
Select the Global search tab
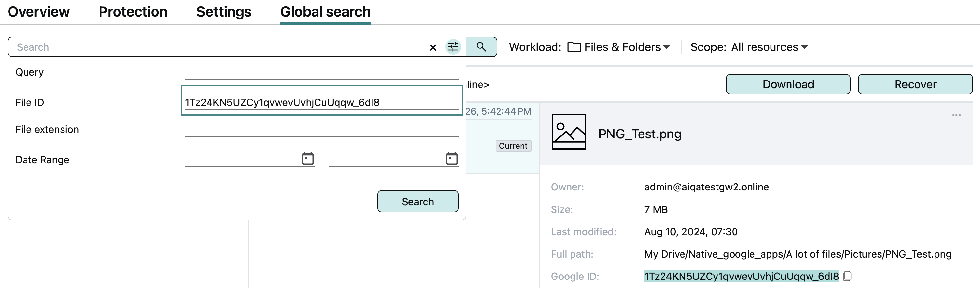click(x=325, y=12)
